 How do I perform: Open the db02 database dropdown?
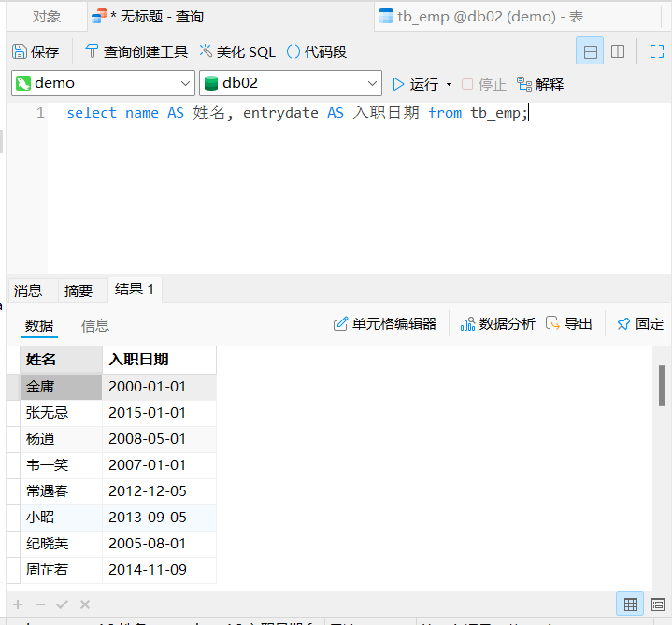pos(291,83)
